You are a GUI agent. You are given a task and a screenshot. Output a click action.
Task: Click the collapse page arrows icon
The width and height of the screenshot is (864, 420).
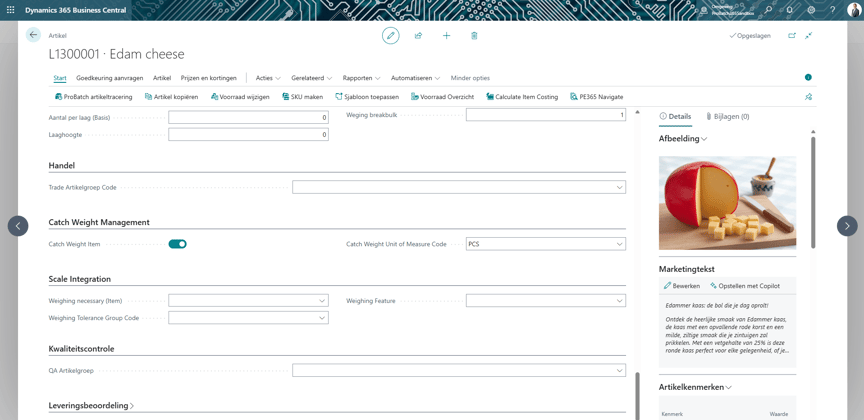click(808, 35)
